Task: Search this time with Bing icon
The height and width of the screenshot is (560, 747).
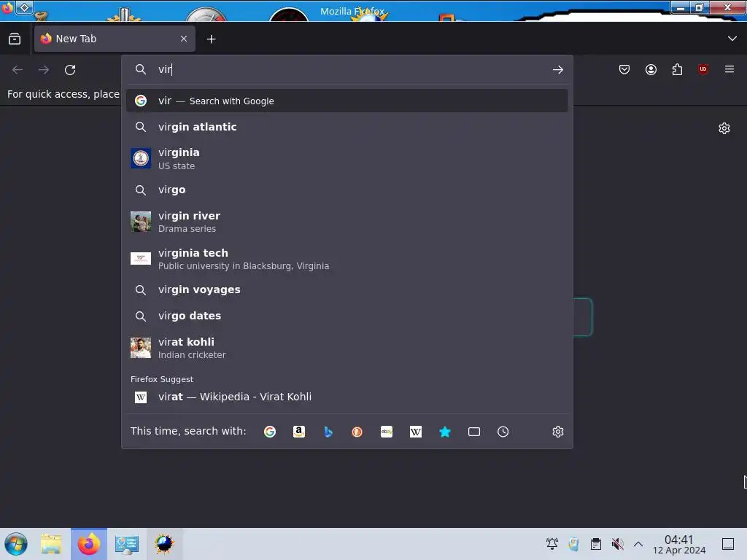Action: coord(328,432)
